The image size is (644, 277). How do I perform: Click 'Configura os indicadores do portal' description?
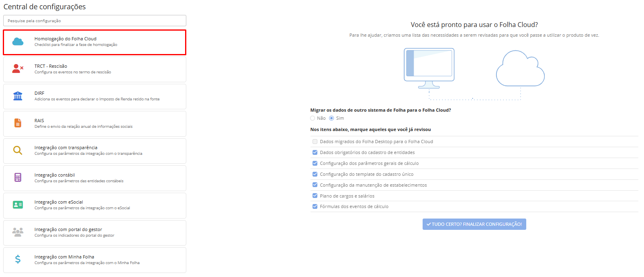(x=74, y=235)
